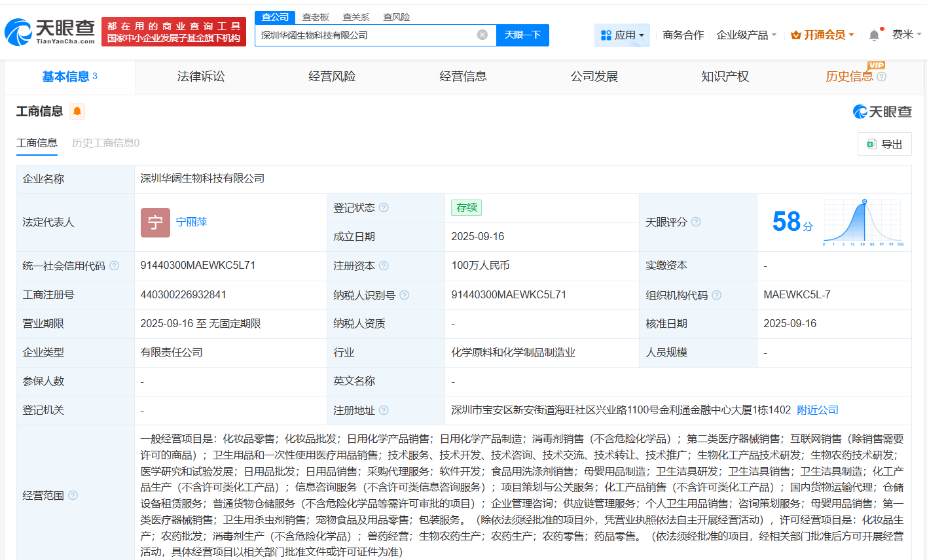This screenshot has width=927, height=560.
Task: Click the orange alert bell beside 工商信息
Action: pyautogui.click(x=77, y=111)
